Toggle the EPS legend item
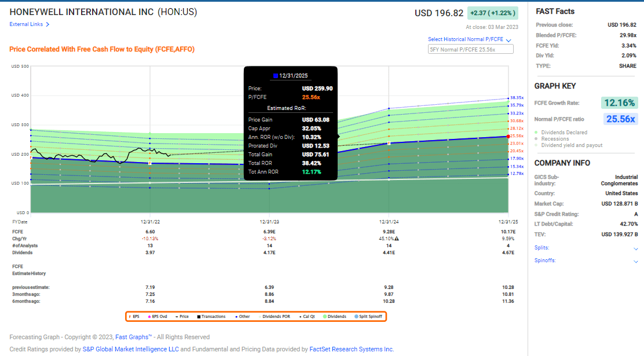 point(134,317)
